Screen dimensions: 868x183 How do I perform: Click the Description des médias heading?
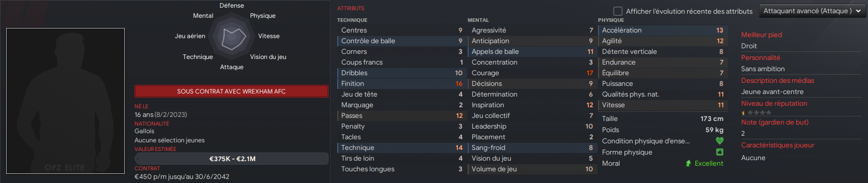point(777,80)
